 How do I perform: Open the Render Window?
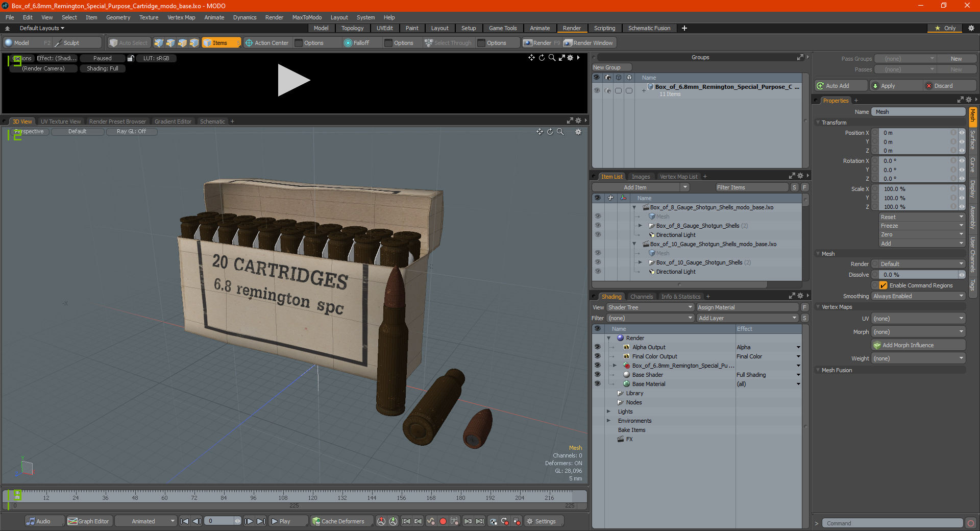point(589,43)
